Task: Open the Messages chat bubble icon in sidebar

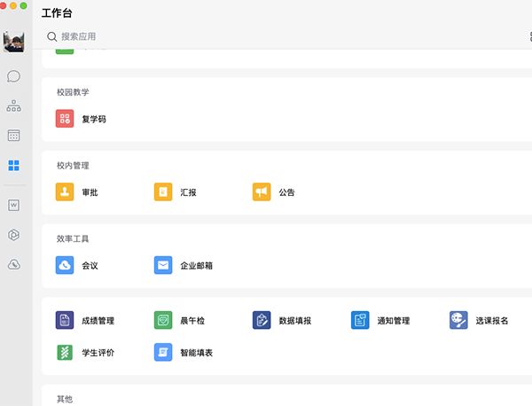Action: [x=13, y=76]
